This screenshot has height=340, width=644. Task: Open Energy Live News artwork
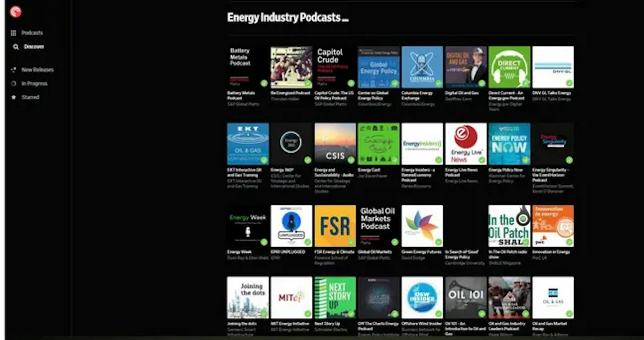coord(466,144)
